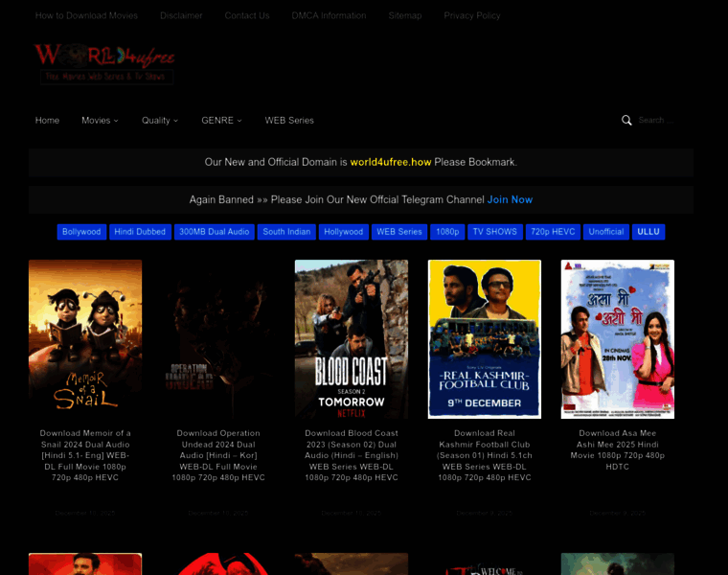Expand the Movies dropdown menu

100,121
